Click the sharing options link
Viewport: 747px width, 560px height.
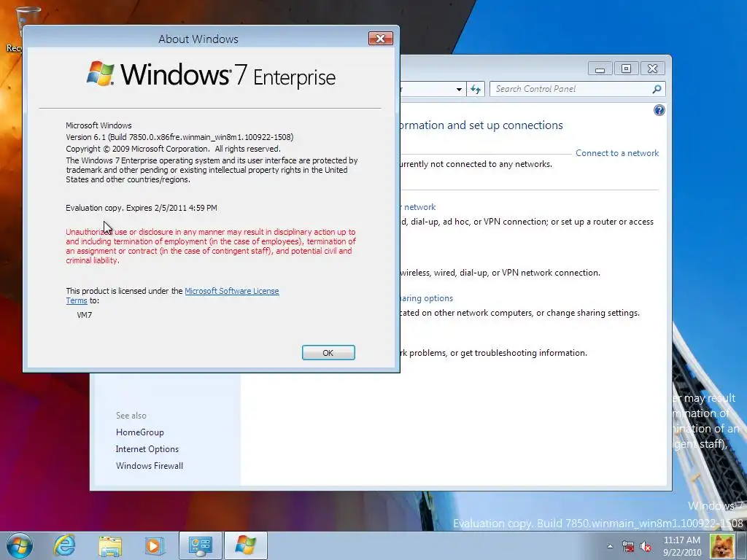[x=426, y=298]
